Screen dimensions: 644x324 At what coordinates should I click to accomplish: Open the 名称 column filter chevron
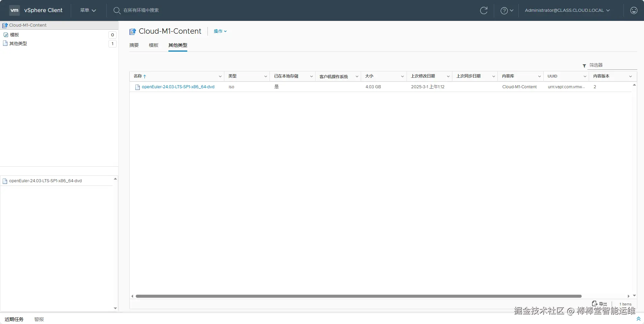(220, 76)
